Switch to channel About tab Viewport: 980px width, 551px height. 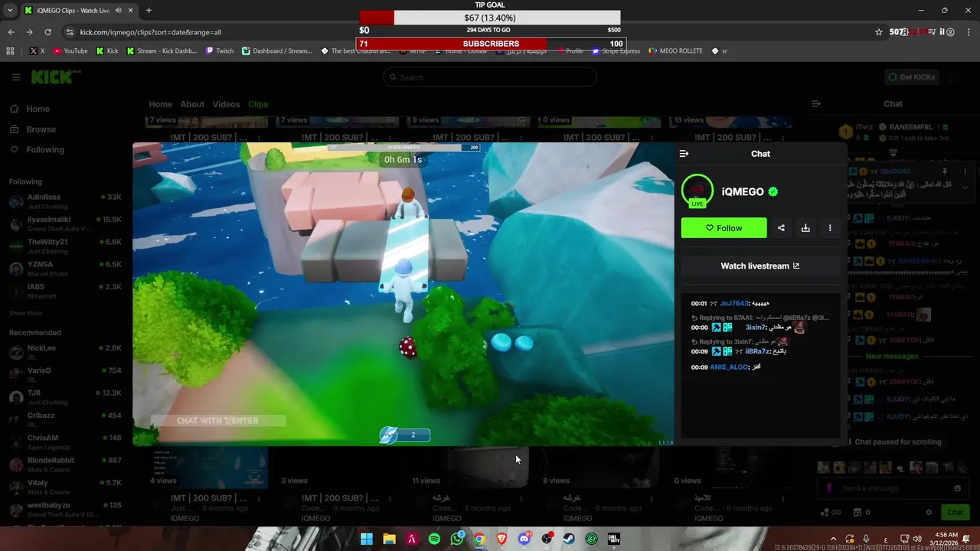pos(192,104)
